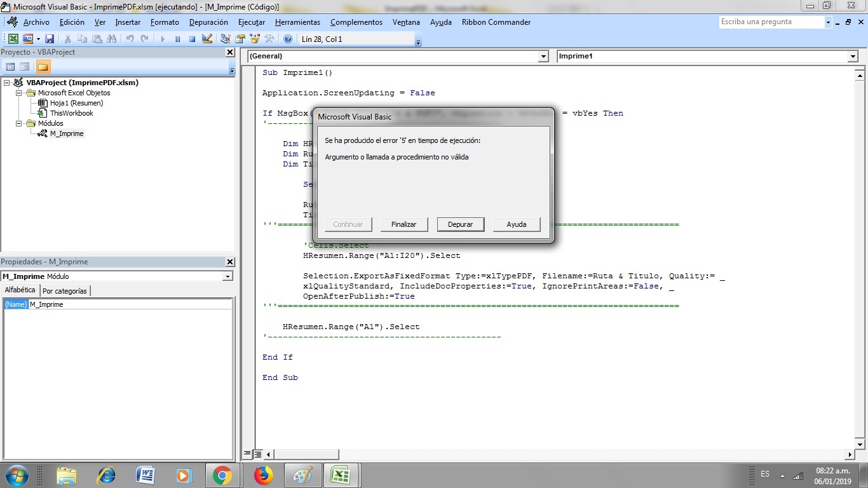868x488 pixels.
Task: Collapse the Módulos folder node
Action: (19, 123)
